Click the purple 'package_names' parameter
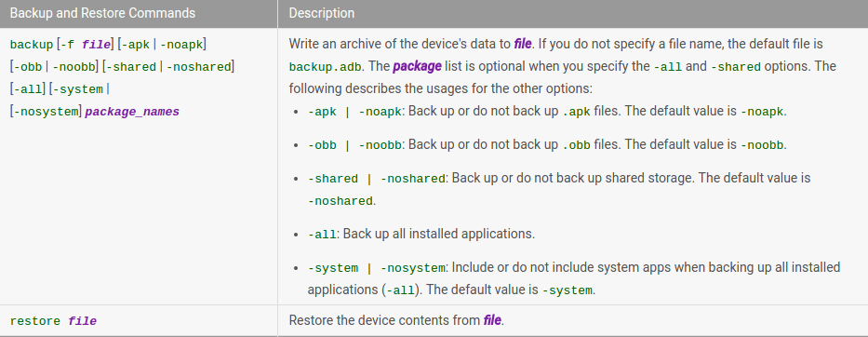The image size is (868, 337). click(132, 112)
